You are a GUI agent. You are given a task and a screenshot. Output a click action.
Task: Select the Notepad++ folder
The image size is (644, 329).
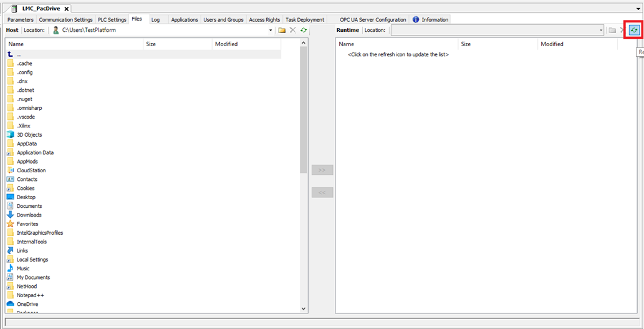click(30, 295)
